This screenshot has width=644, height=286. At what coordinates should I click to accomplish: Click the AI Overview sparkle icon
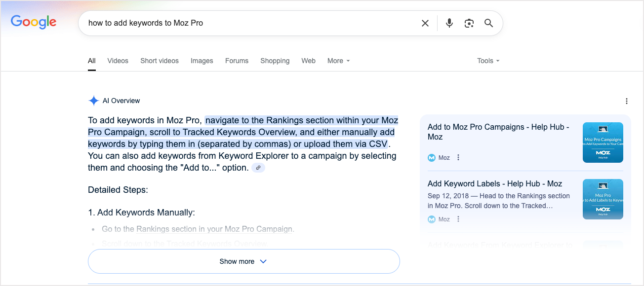coord(93,100)
